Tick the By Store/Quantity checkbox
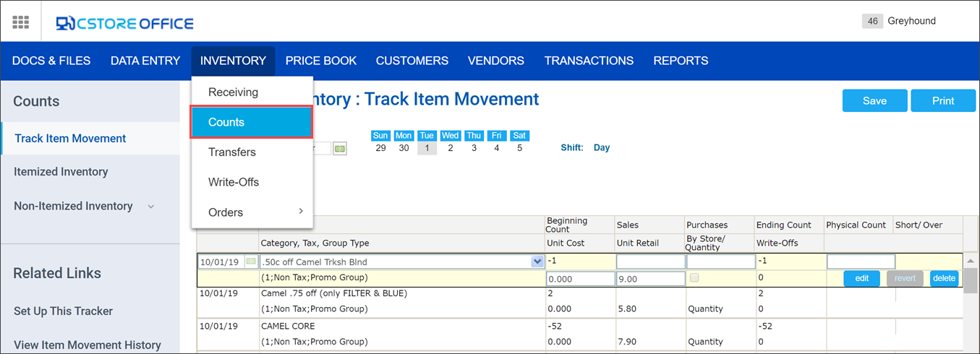The height and width of the screenshot is (354, 980). [x=694, y=278]
